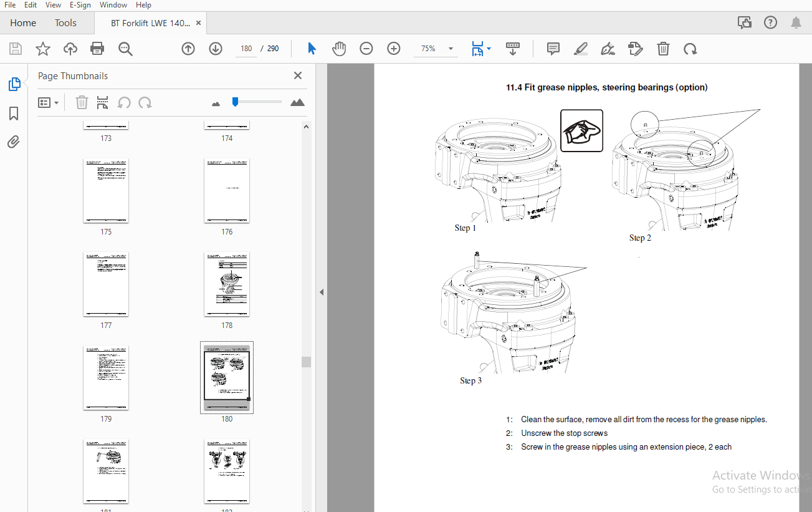812x512 pixels.
Task: Open Page Thumbnails sidebar icon
Action: pos(14,84)
